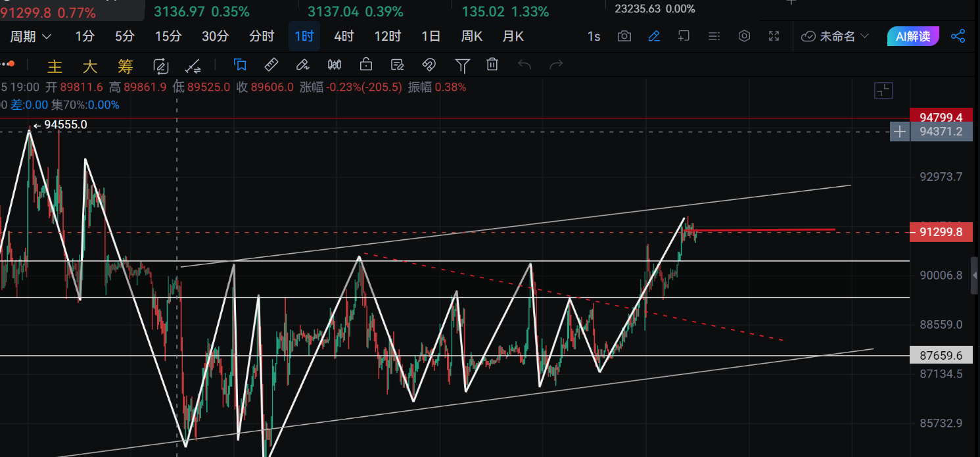Toggle the 主 main indicator display
The width and height of the screenshot is (980, 457).
[55, 64]
